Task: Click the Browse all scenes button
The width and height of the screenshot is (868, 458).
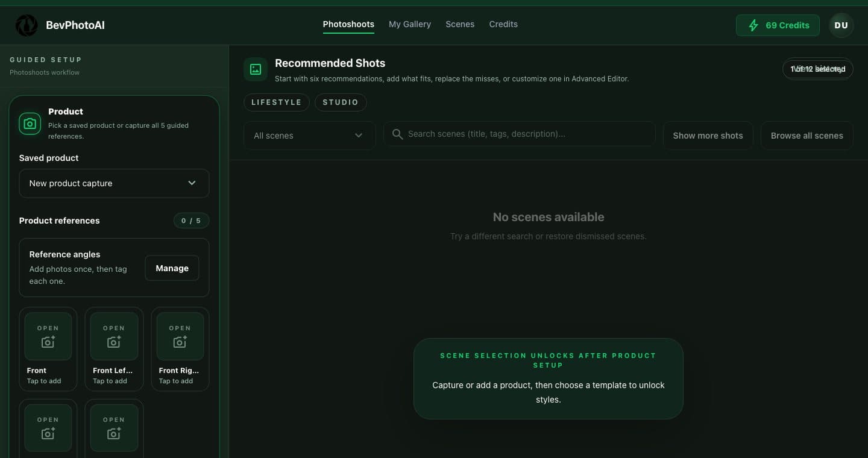Action: (807, 136)
